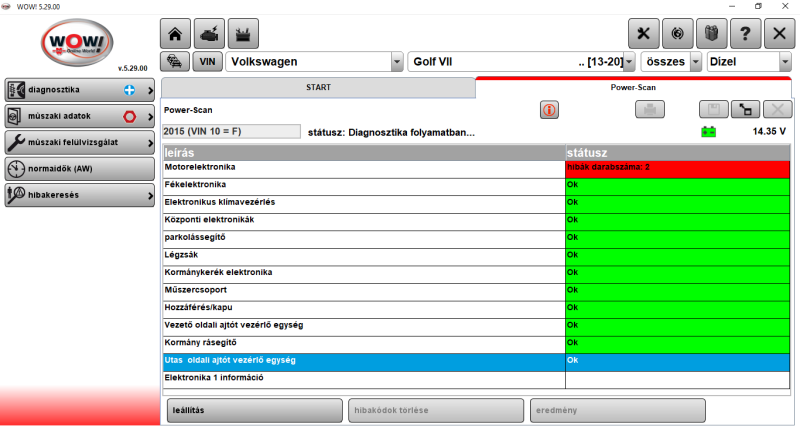
Task: Switch to the START tab
Action: pyautogui.click(x=318, y=88)
